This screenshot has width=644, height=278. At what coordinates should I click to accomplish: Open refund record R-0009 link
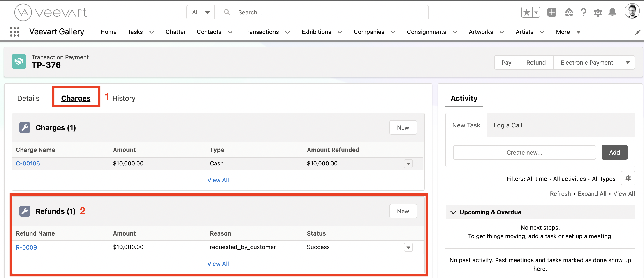click(x=26, y=247)
